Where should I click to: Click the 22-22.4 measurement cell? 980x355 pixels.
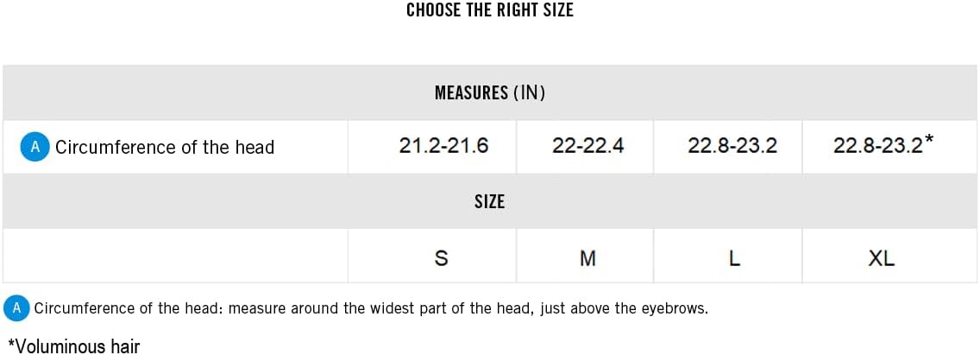pos(587,146)
